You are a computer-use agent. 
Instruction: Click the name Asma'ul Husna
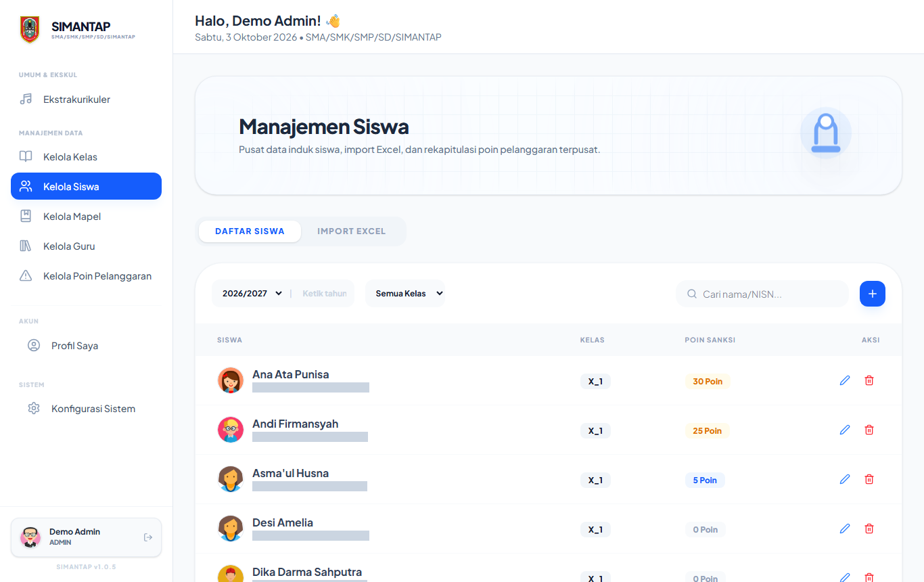[x=291, y=474]
